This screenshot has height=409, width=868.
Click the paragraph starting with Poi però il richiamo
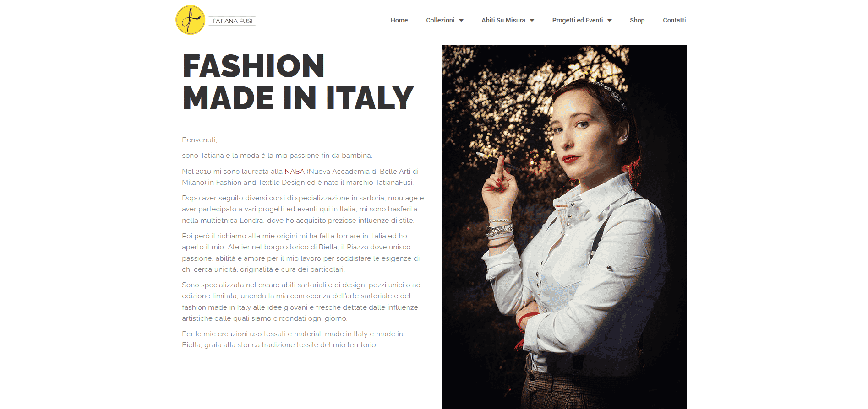pos(300,253)
